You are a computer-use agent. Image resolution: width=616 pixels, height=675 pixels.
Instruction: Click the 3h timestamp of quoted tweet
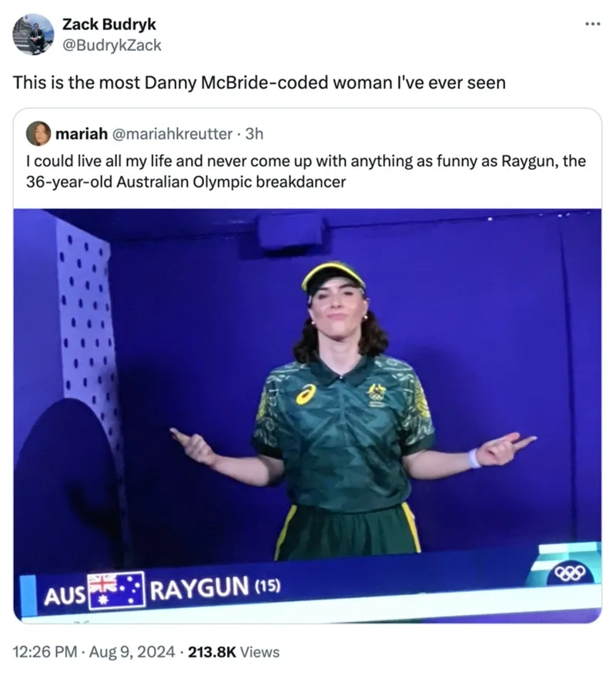(254, 134)
